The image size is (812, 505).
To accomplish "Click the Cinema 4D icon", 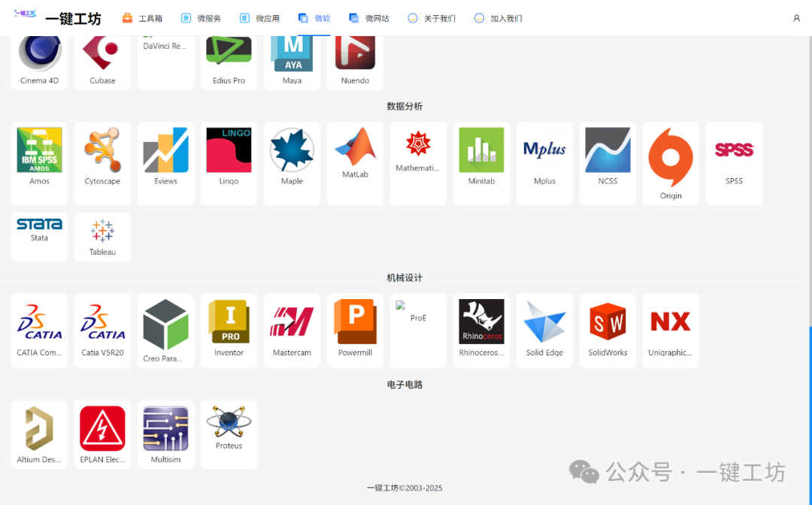I will (39, 56).
